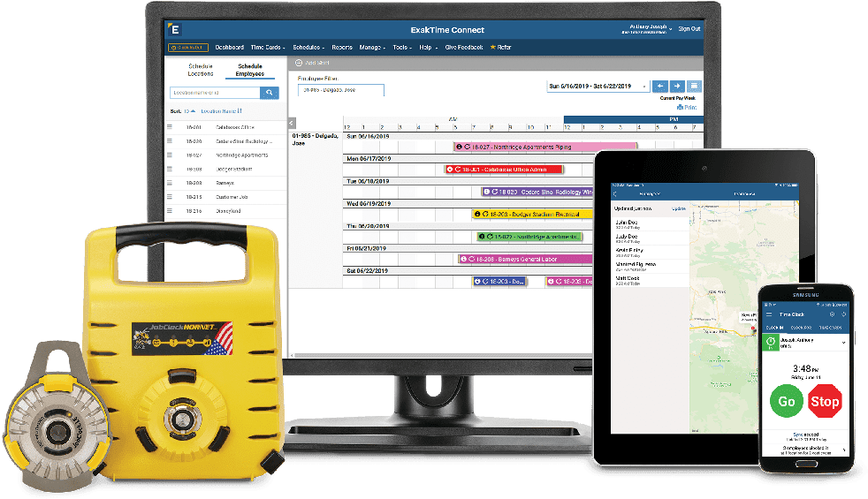Open the Reports menu item

click(x=342, y=48)
